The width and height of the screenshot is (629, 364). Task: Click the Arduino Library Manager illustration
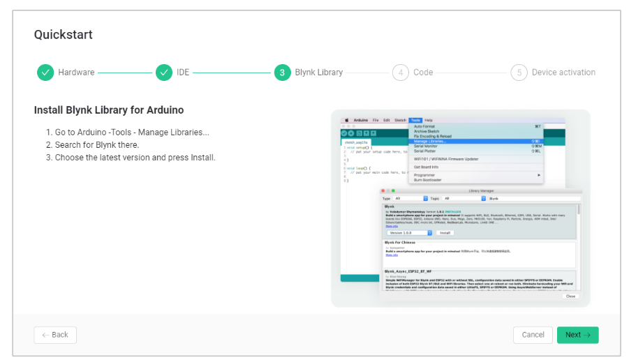click(461, 208)
